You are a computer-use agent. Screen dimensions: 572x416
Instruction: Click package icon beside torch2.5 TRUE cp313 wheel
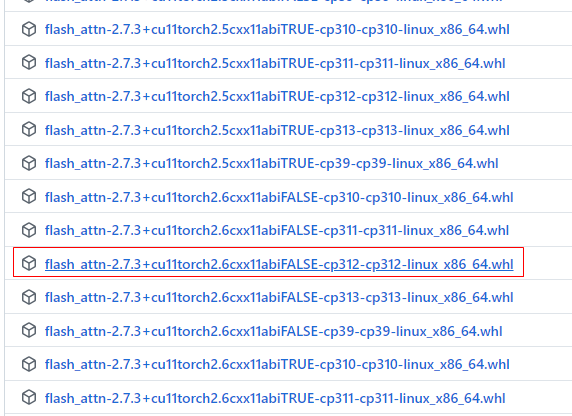pyautogui.click(x=29, y=130)
